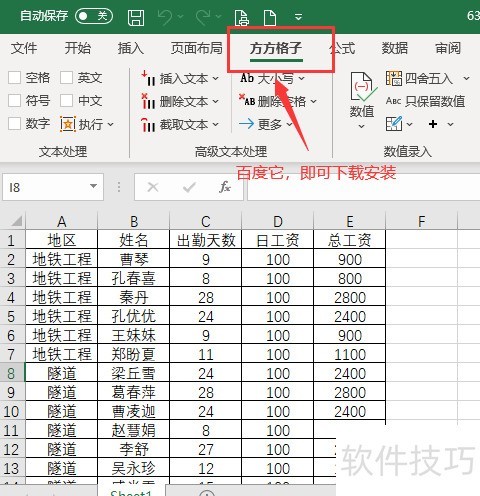Image resolution: width=480 pixels, height=496 pixels.
Task: Tick the 英文 checkbox
Action: [66, 78]
